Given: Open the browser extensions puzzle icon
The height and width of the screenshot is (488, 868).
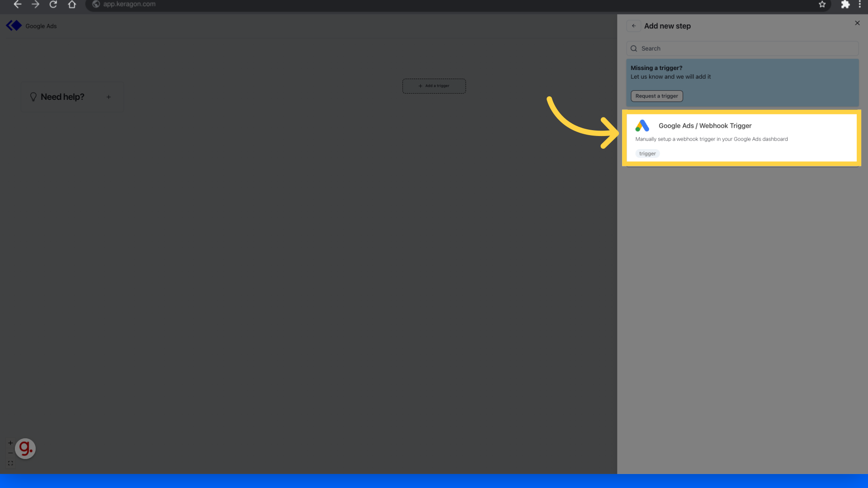Looking at the screenshot, I should [845, 5].
